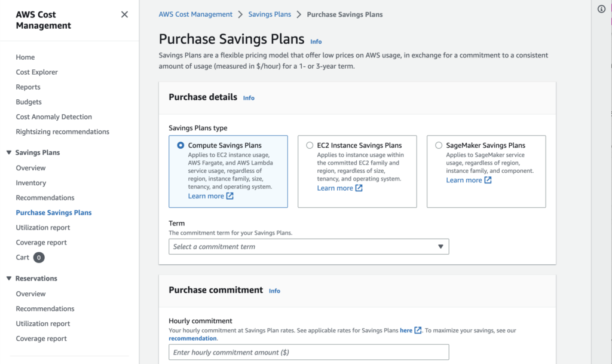
Task: Open Budgets in sidebar
Action: pyautogui.click(x=29, y=102)
